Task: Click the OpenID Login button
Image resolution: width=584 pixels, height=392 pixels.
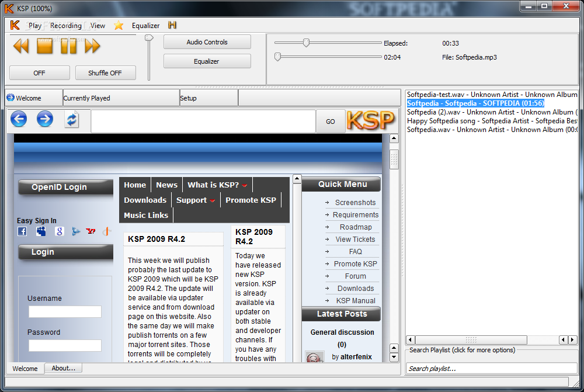Action: click(65, 187)
